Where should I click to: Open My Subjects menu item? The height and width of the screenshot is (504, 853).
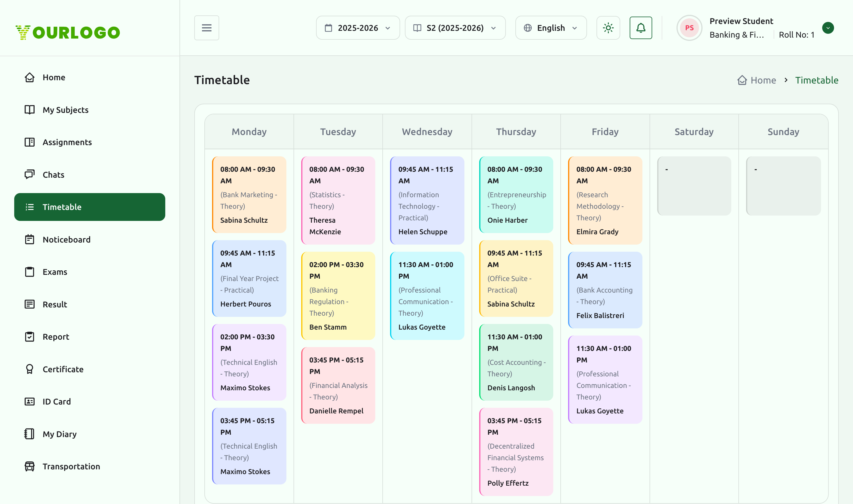(x=90, y=110)
